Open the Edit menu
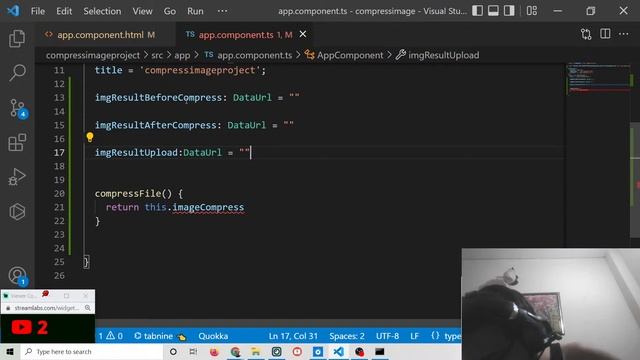 point(64,11)
